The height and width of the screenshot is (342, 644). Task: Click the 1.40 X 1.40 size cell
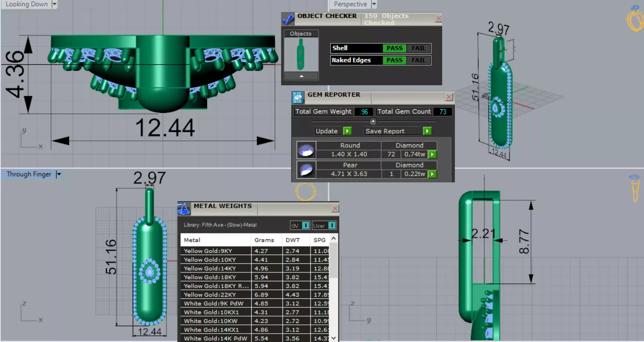(x=349, y=154)
